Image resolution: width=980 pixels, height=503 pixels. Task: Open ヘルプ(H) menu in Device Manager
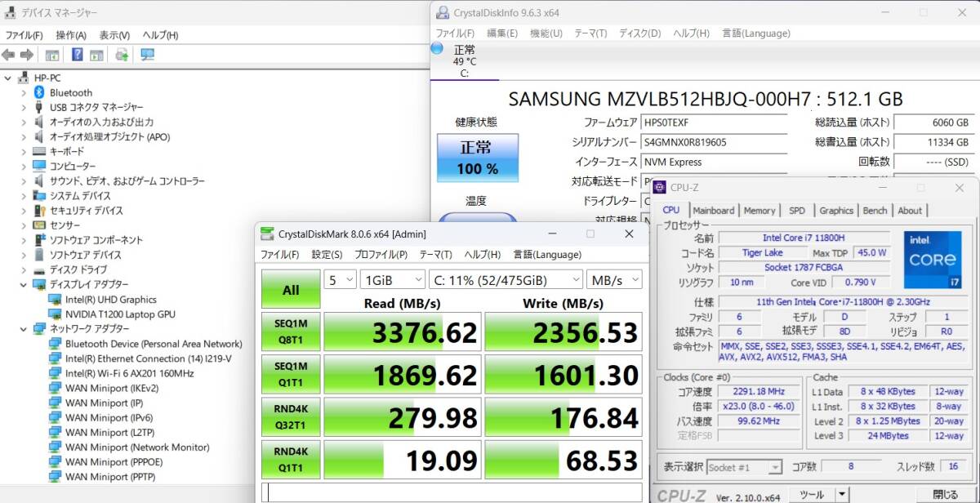click(160, 35)
